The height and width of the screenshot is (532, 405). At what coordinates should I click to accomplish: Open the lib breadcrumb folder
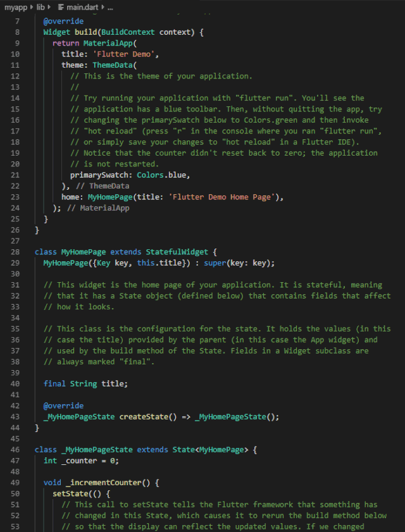40,7
